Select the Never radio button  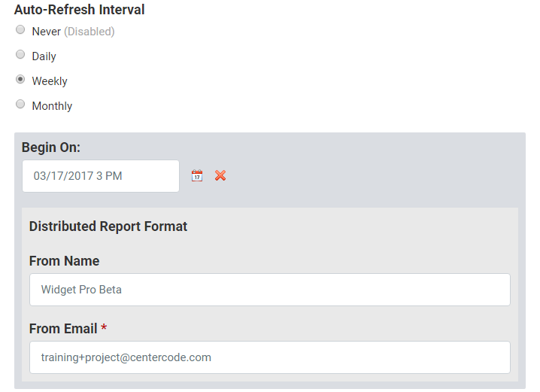[20, 29]
